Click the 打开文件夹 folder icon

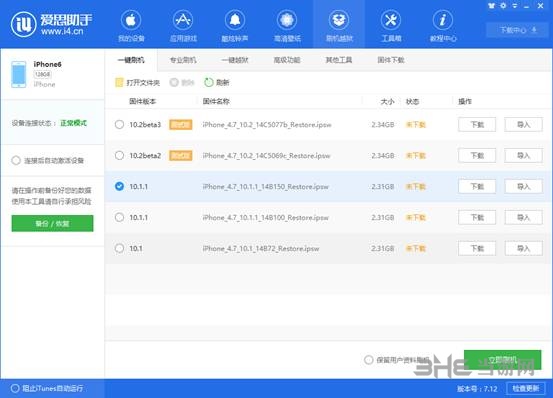coord(119,82)
